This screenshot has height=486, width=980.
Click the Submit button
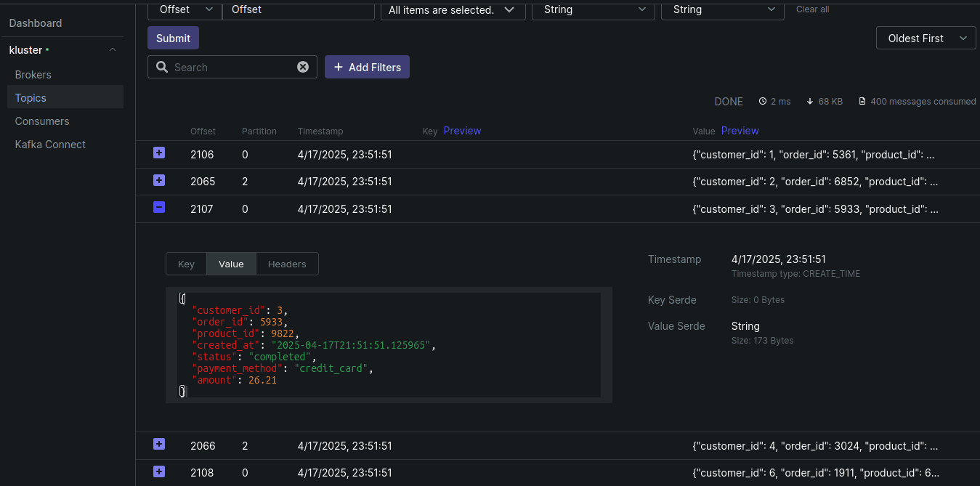[x=173, y=39]
